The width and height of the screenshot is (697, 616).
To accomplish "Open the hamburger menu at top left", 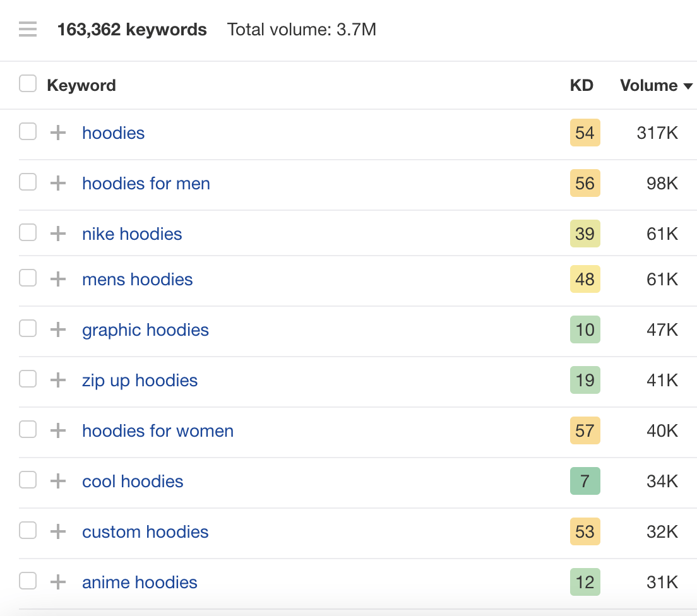I will [x=28, y=29].
